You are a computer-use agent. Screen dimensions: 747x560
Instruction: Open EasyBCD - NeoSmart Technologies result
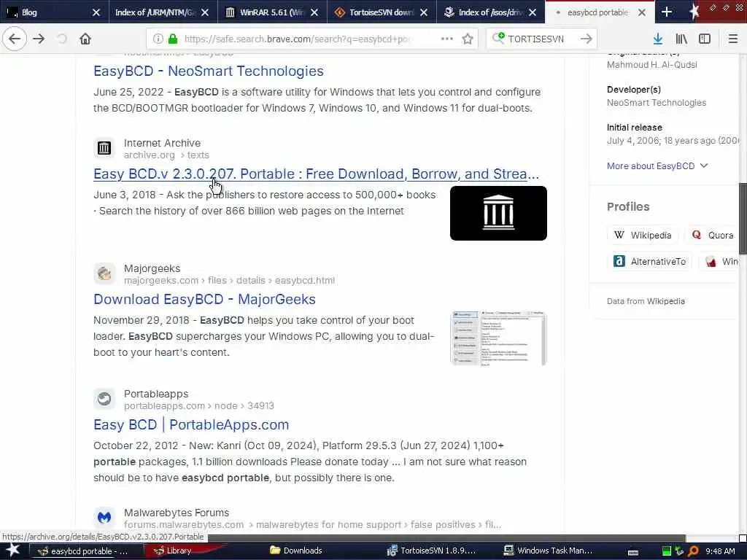point(209,71)
